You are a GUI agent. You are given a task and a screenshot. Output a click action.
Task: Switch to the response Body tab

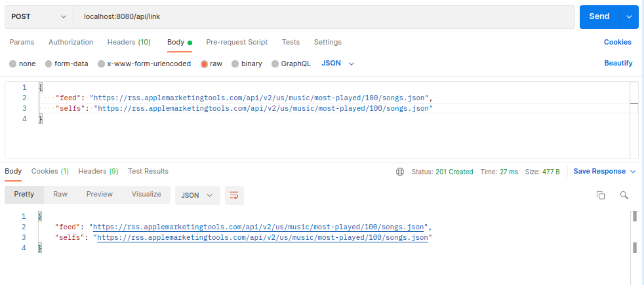(13, 172)
